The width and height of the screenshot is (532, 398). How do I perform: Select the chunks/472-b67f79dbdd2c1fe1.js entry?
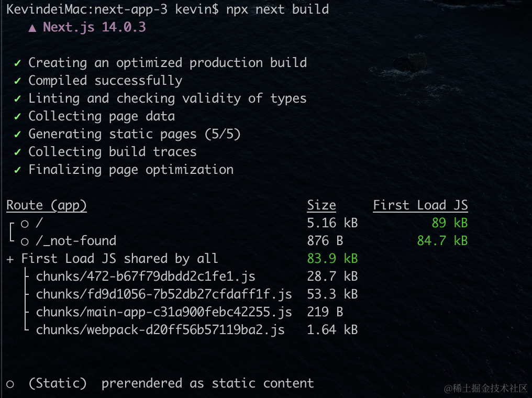[x=146, y=277]
